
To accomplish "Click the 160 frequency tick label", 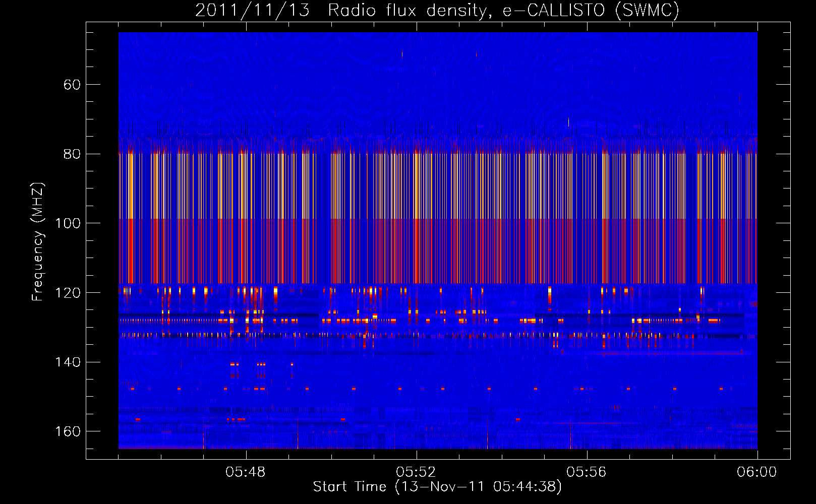I will pyautogui.click(x=68, y=431).
